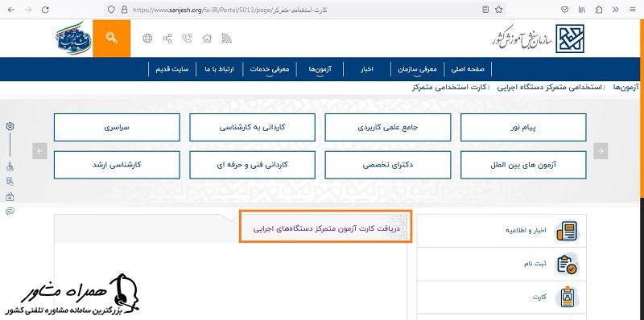Toggle reader view icon in address bar
644x320 pixels.
[485, 10]
